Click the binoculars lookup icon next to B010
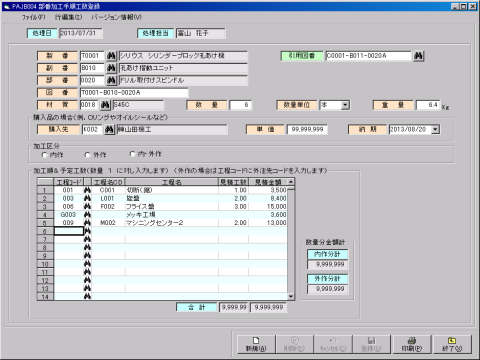480x360 pixels. pos(111,68)
